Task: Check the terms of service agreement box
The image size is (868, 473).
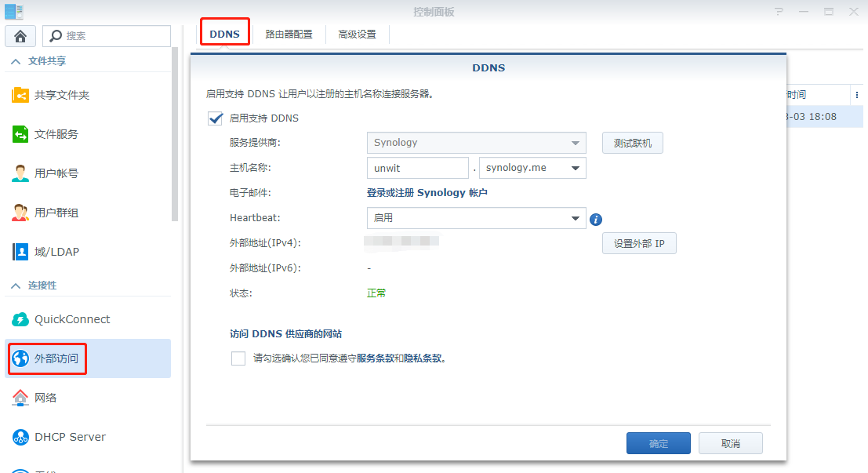Action: coord(238,358)
